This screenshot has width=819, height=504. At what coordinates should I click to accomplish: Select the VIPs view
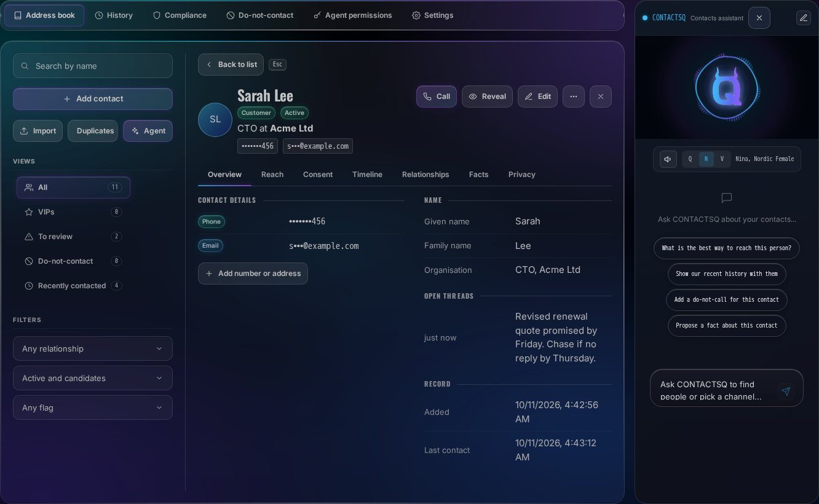point(73,212)
